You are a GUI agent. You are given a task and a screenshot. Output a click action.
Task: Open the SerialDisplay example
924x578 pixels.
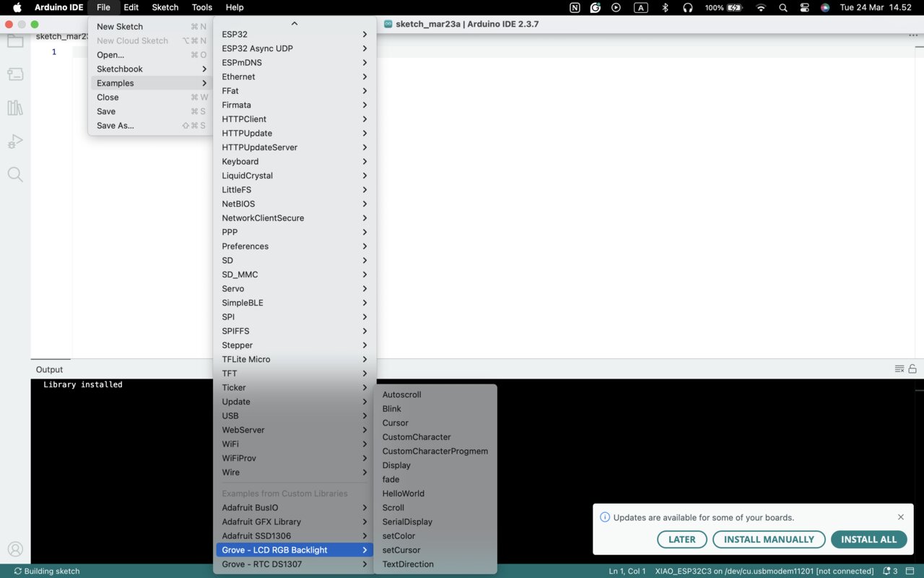point(435,522)
